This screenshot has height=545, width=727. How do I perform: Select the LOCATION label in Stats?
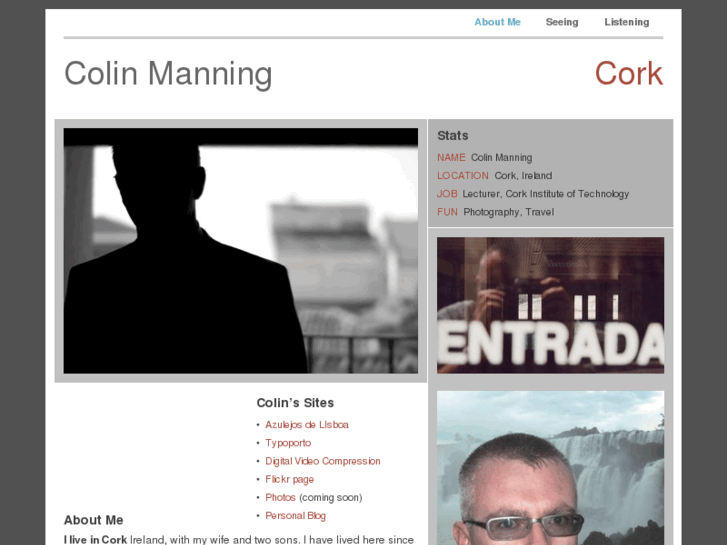coord(463,176)
